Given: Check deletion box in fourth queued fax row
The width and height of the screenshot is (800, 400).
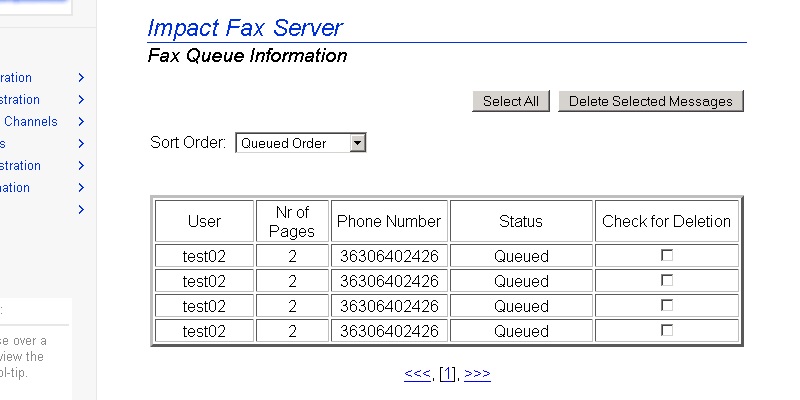Looking at the screenshot, I should [667, 330].
